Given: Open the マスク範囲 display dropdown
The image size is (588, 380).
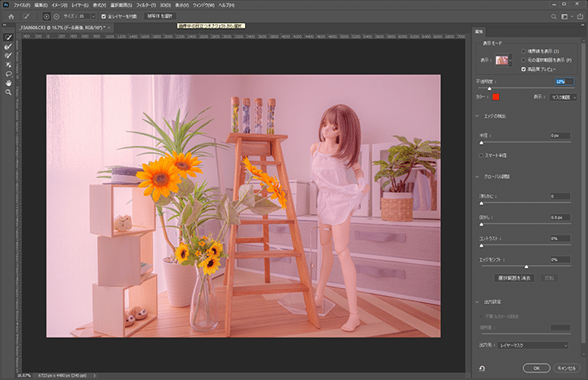Looking at the screenshot, I should (x=563, y=97).
